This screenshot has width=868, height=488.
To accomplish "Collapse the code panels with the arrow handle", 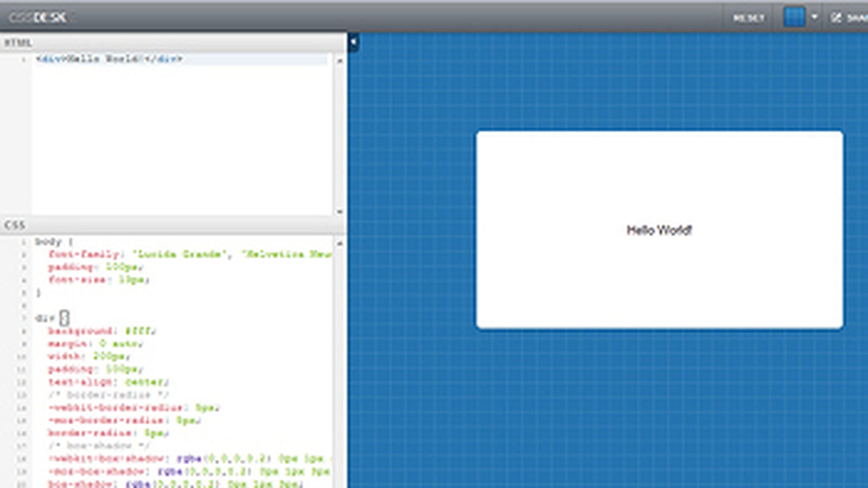I will [353, 42].
